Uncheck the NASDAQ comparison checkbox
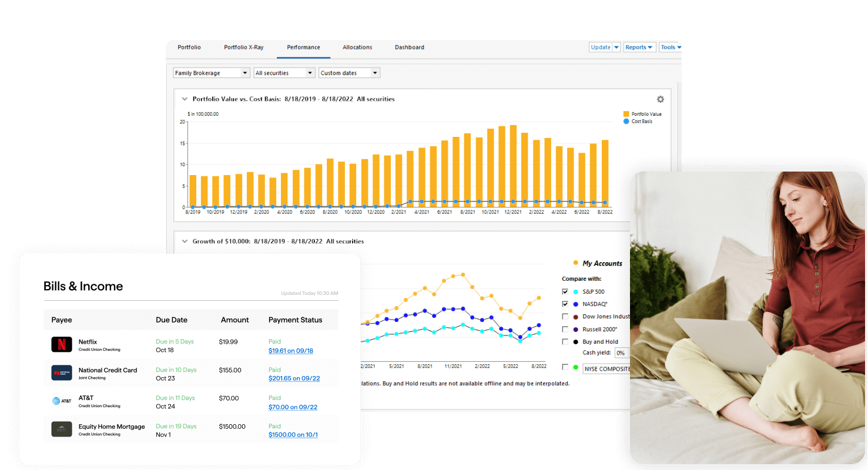This screenshot has height=470, width=868. click(565, 304)
